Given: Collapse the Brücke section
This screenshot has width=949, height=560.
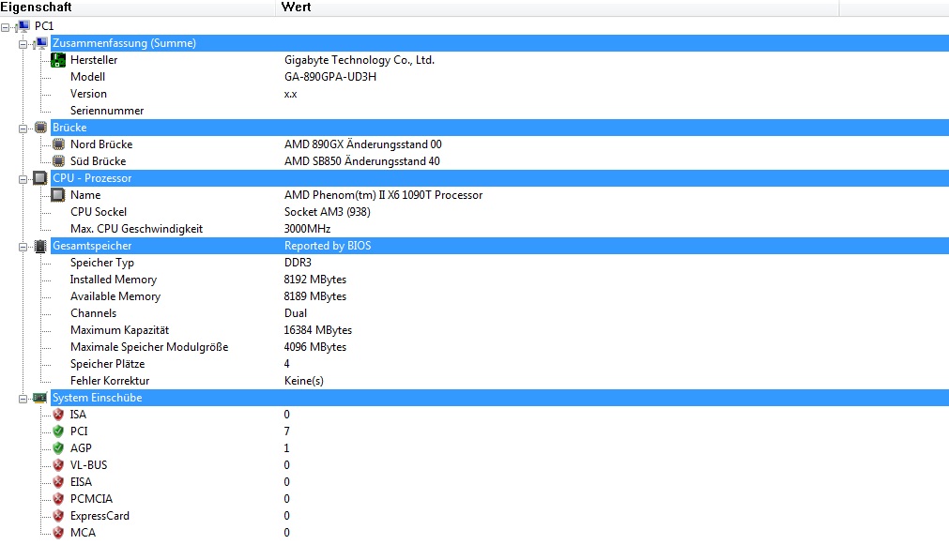Looking at the screenshot, I should tap(23, 129).
